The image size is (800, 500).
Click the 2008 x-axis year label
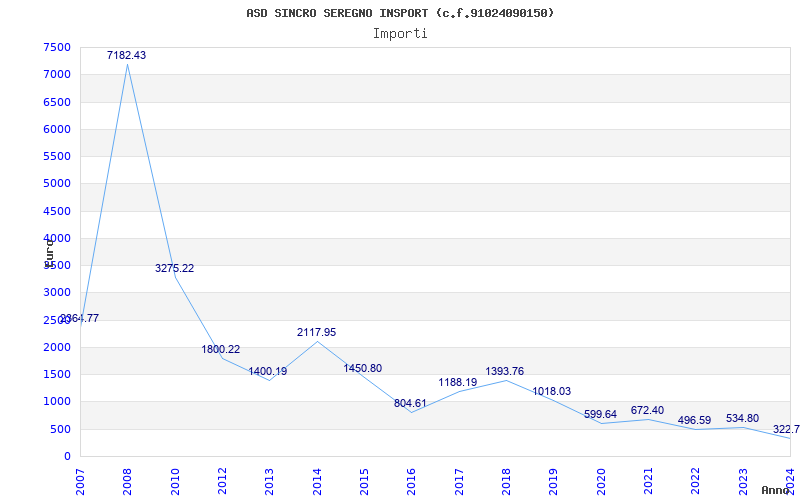tap(128, 482)
